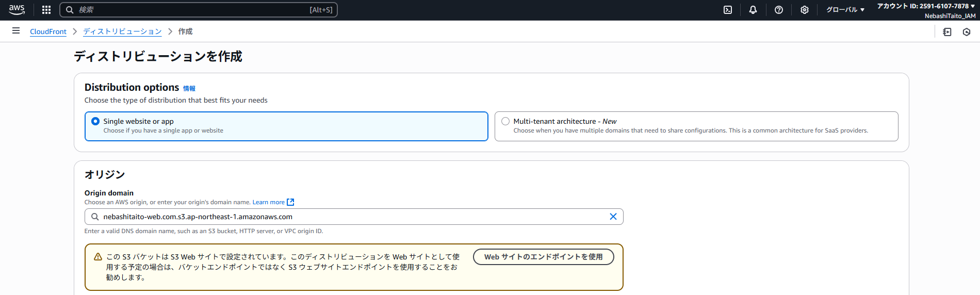Open the AWS services grid menu

pyautogui.click(x=46, y=10)
